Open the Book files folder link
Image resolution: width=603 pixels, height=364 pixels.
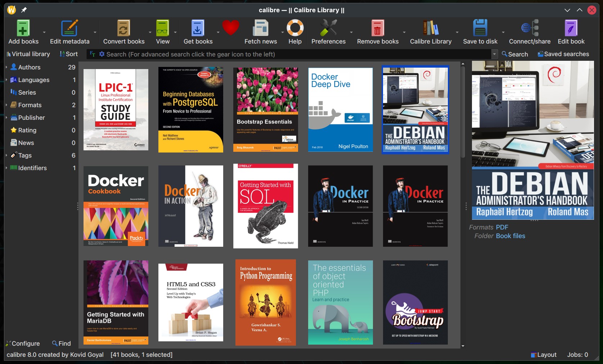click(x=510, y=236)
